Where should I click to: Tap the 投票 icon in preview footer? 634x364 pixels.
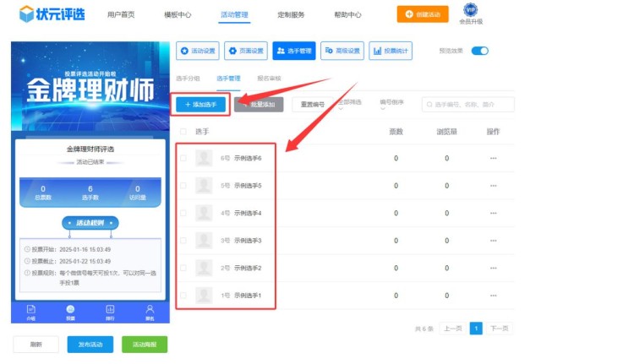[x=70, y=312]
